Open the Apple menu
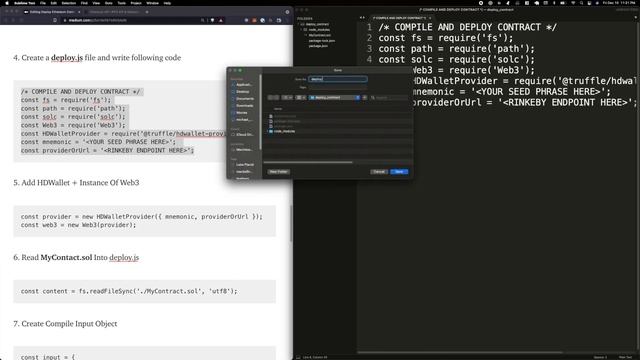 (x=7, y=3)
